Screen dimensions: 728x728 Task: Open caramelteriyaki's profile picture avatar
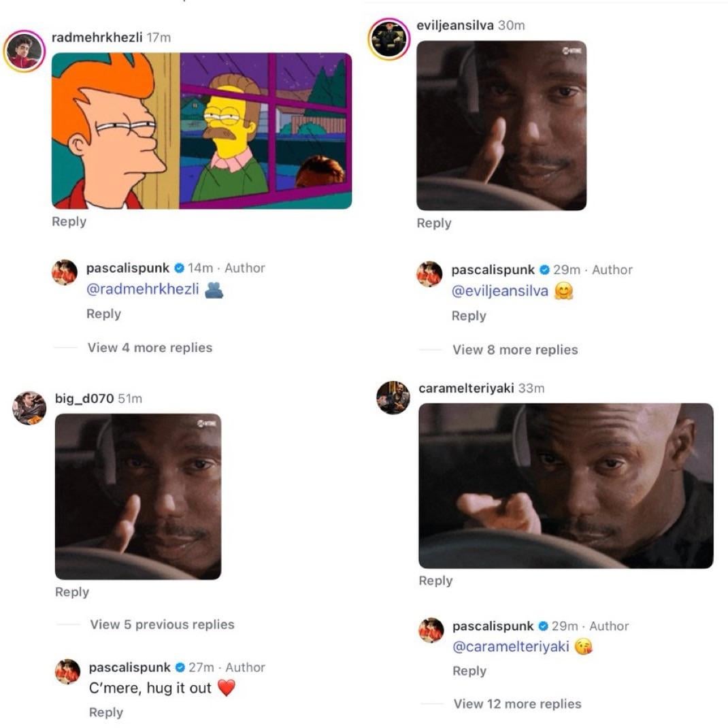(393, 397)
